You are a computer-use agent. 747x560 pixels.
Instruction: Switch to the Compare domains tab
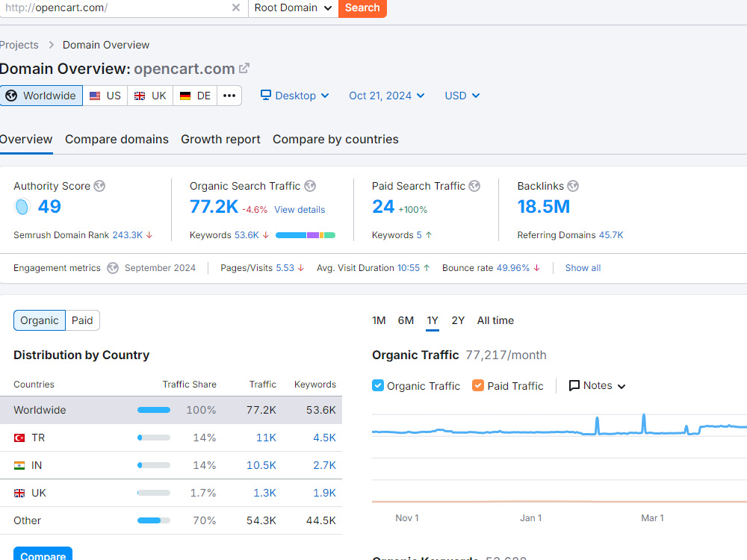point(117,139)
